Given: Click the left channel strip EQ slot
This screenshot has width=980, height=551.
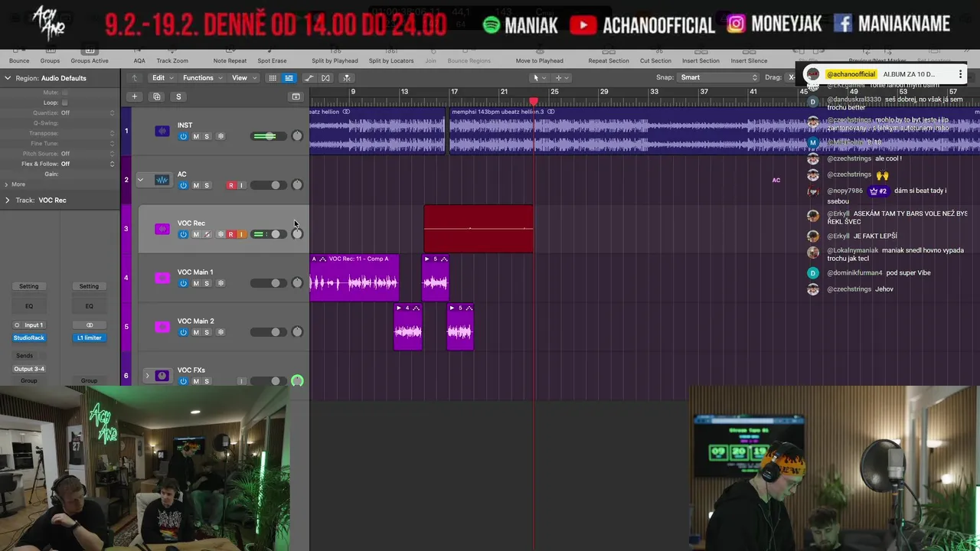Looking at the screenshot, I should (28, 306).
